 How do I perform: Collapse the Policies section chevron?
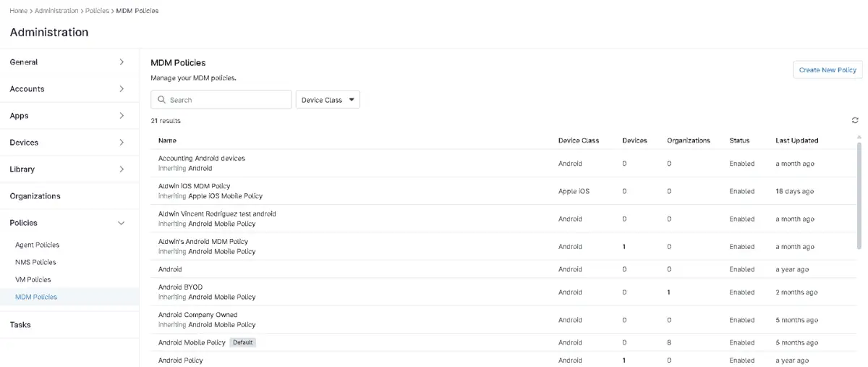tap(122, 223)
